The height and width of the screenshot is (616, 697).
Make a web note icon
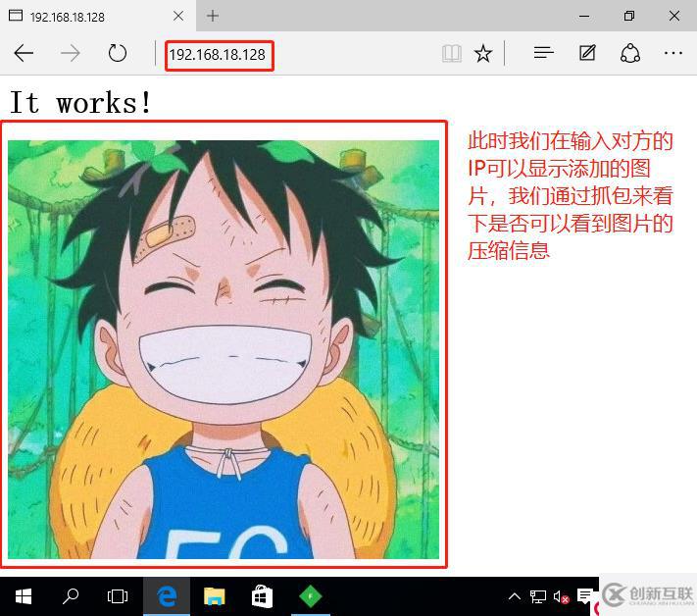587,53
